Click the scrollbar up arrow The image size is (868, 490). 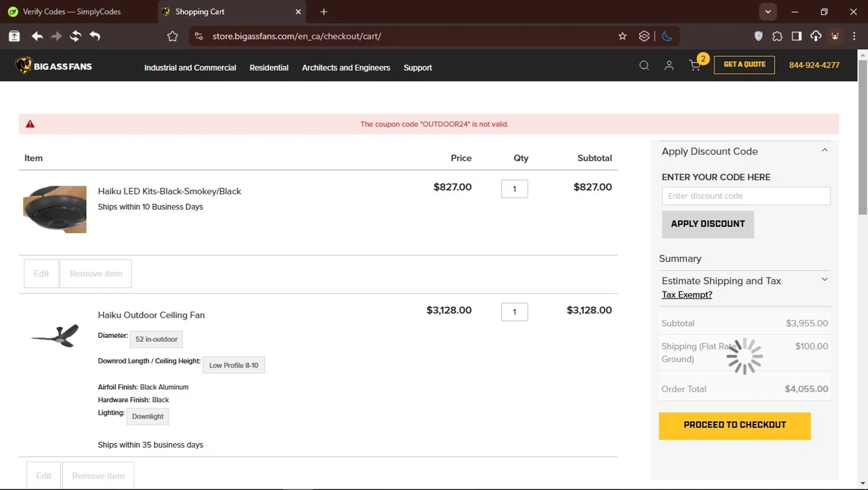coord(862,55)
